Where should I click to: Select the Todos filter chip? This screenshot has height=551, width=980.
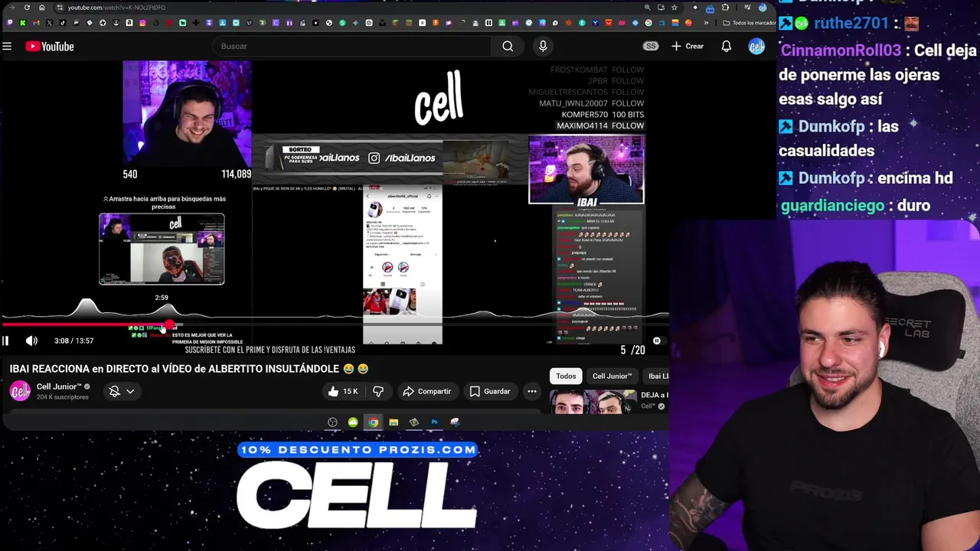click(566, 376)
